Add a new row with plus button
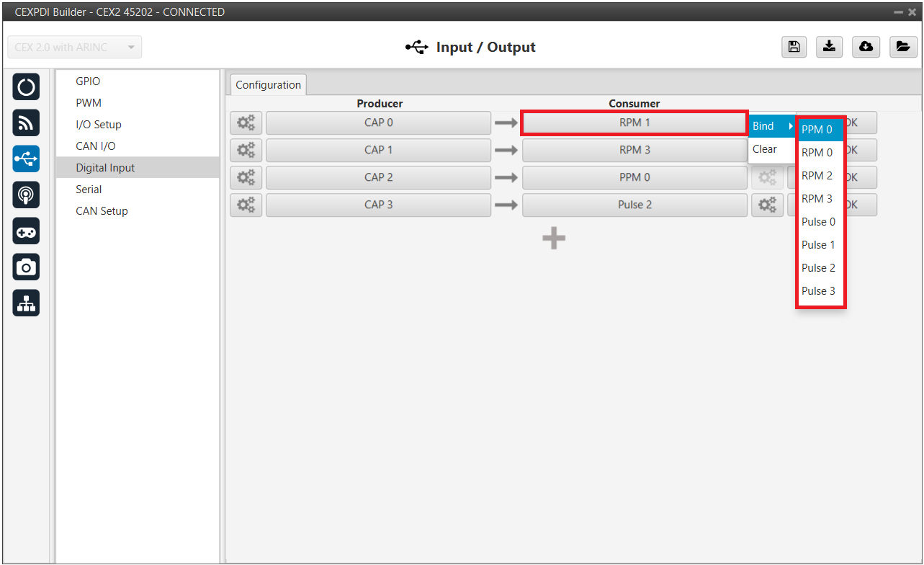 click(553, 239)
